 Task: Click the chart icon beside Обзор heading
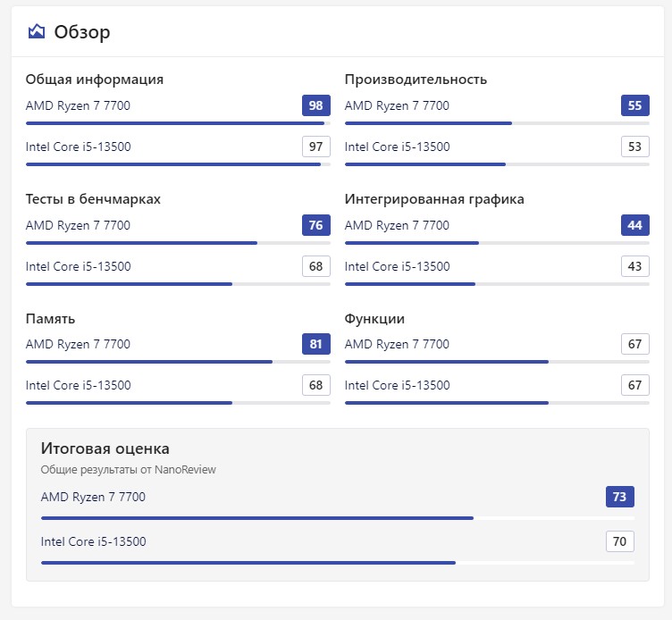coord(37,32)
